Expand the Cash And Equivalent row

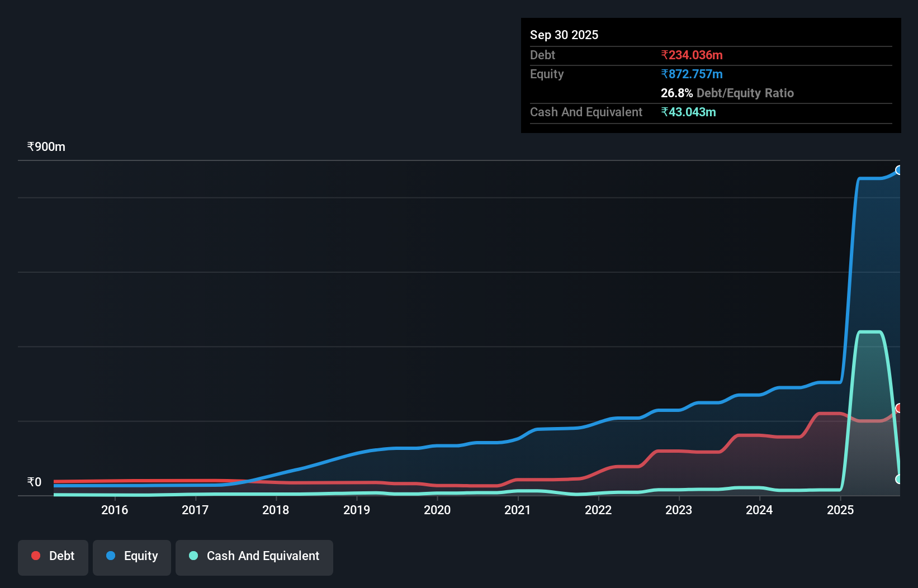(586, 112)
